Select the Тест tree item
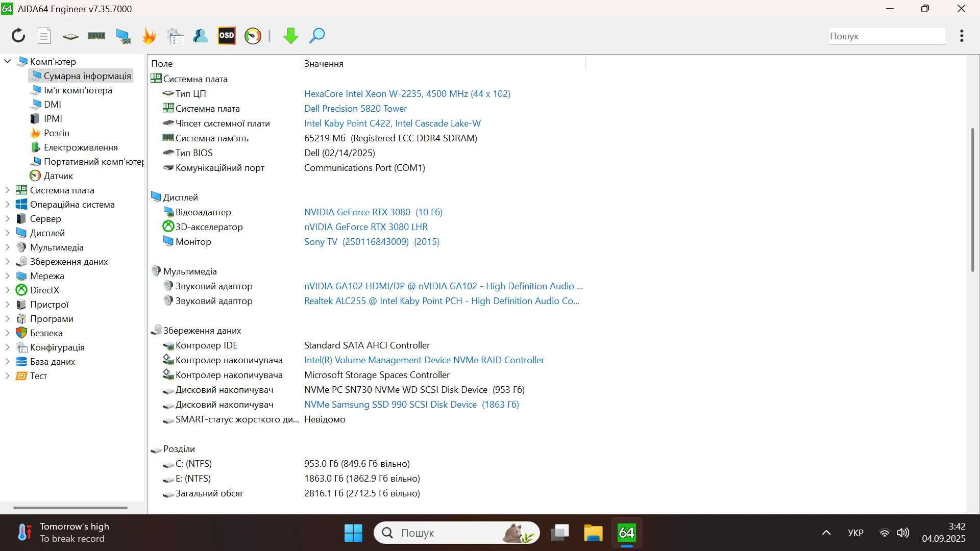 point(32,375)
